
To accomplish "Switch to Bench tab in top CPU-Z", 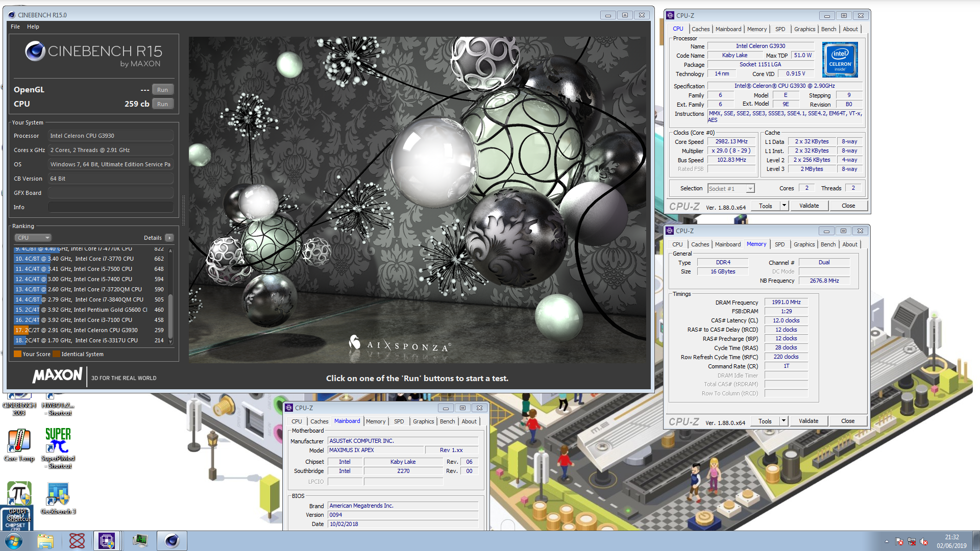I will click(x=828, y=29).
